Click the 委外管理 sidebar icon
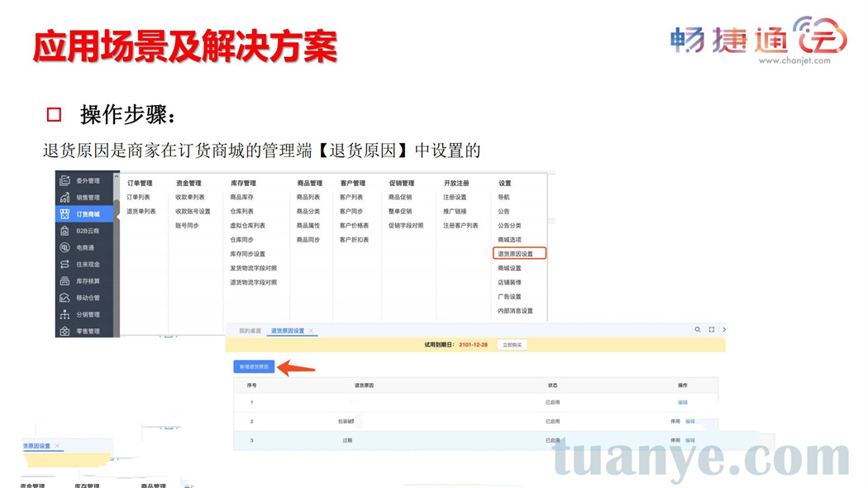This screenshot has height=488, width=868. 64,180
